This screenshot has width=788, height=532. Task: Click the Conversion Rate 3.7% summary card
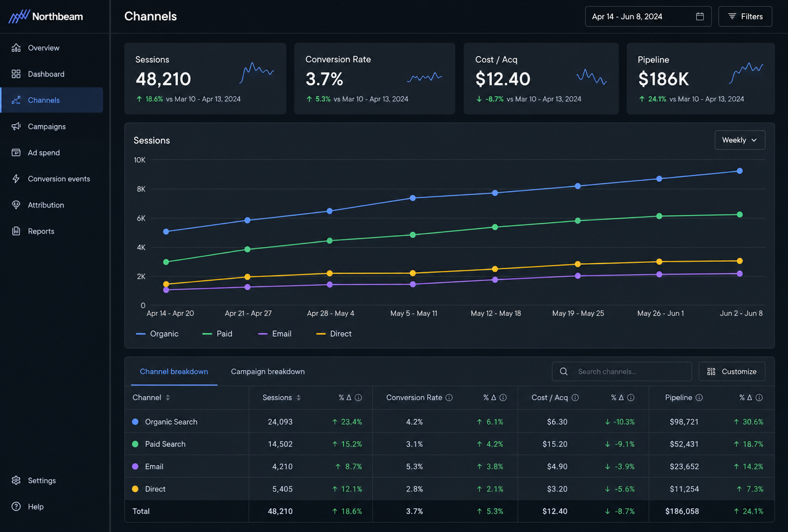click(374, 78)
